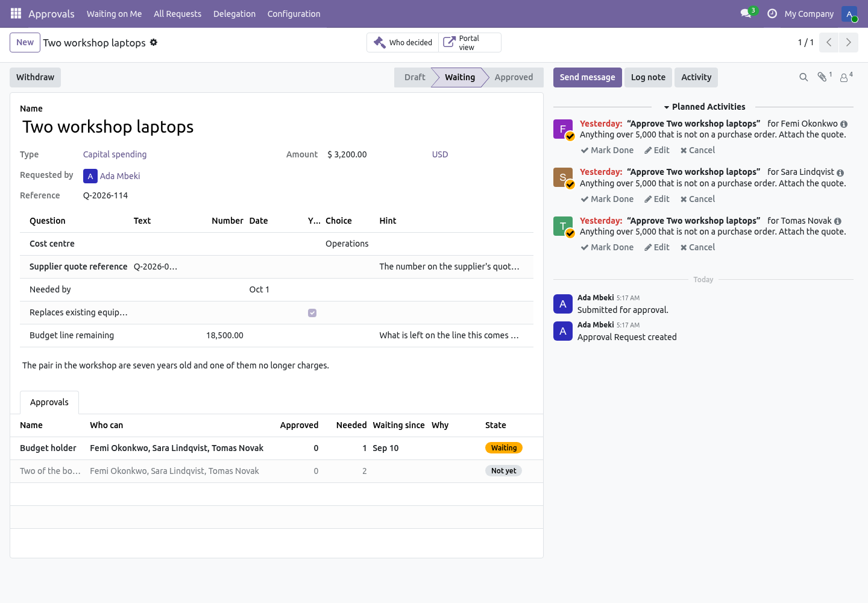This screenshot has width=868, height=603.
Task: Select the Draft status stage
Action: click(x=415, y=77)
